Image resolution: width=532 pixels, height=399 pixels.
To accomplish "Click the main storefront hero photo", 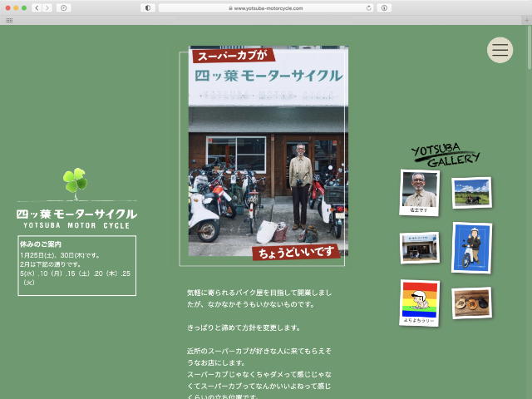I will [268, 151].
